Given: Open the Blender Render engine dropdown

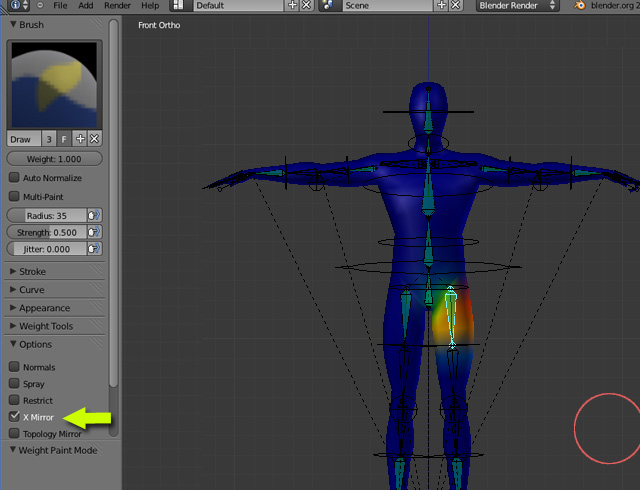Looking at the screenshot, I should click(x=517, y=5).
